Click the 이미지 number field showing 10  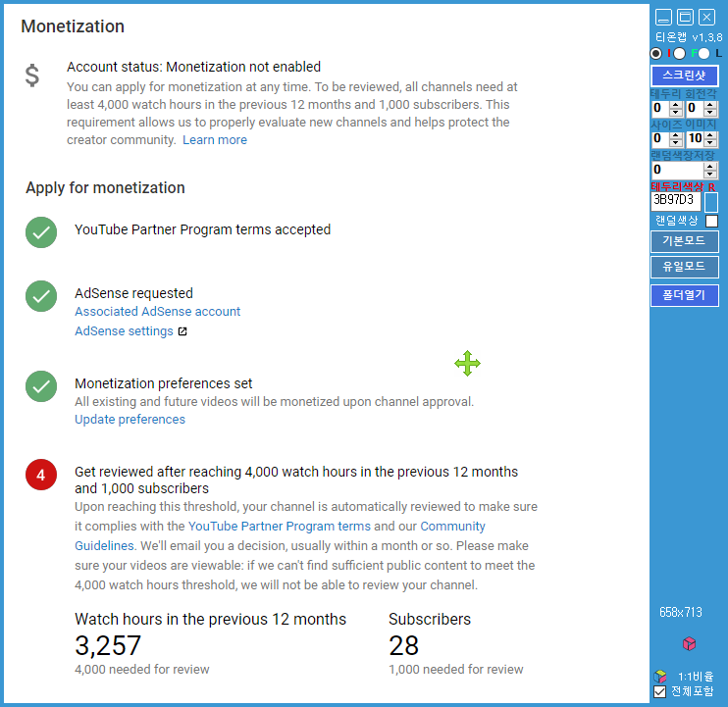coord(695,139)
